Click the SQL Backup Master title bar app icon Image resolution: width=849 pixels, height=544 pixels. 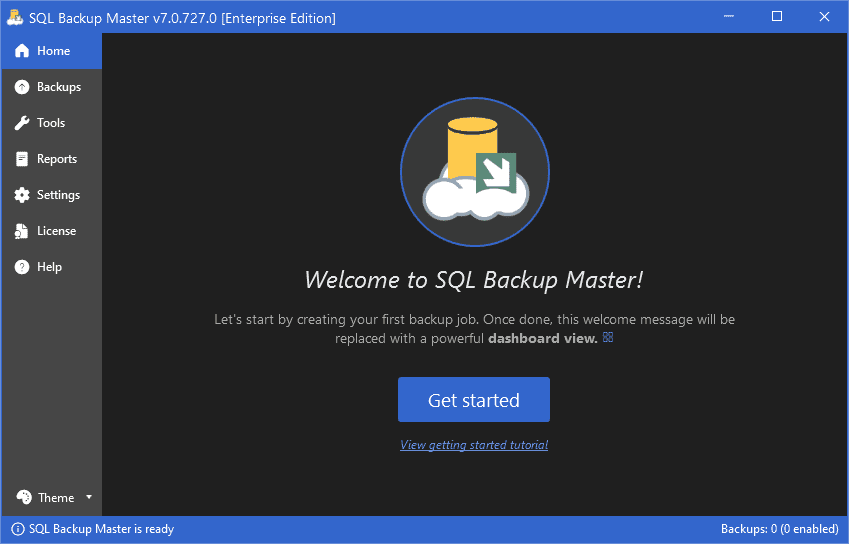[x=15, y=17]
